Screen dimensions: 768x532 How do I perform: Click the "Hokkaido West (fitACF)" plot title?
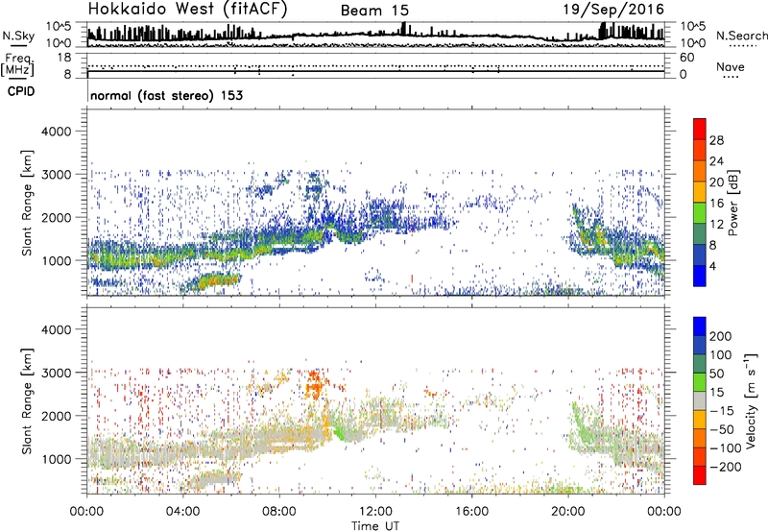(187, 10)
